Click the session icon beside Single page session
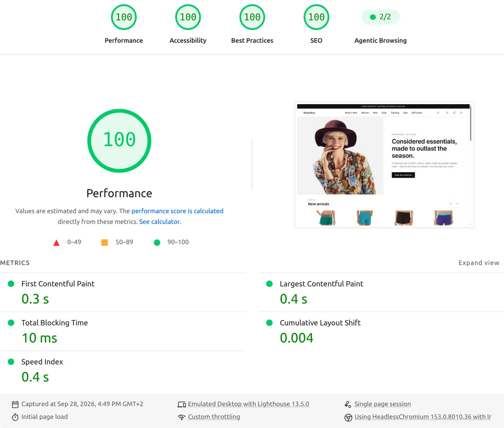Screen dimensions: 504x428 pos(348,405)
